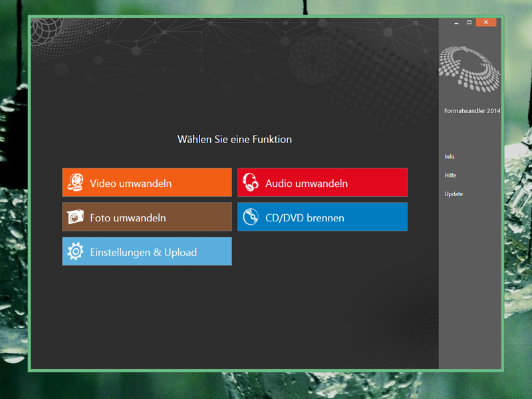Select the Audio umwandeln tile by its label

[x=307, y=183]
